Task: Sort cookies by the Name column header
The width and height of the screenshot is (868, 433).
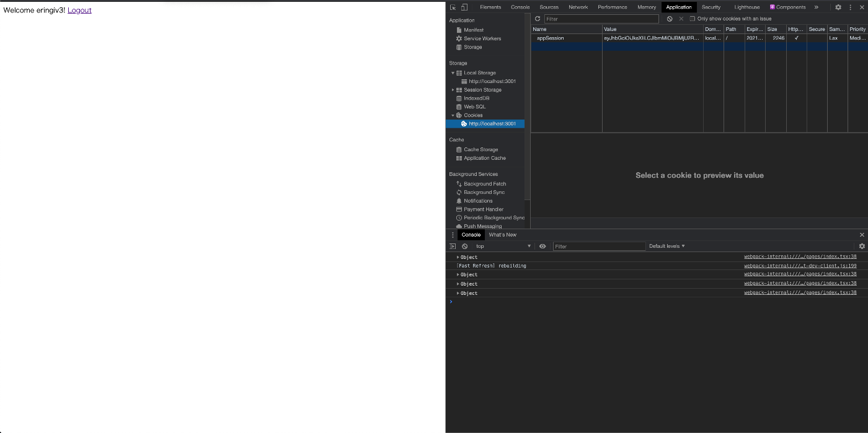Action: click(x=567, y=29)
